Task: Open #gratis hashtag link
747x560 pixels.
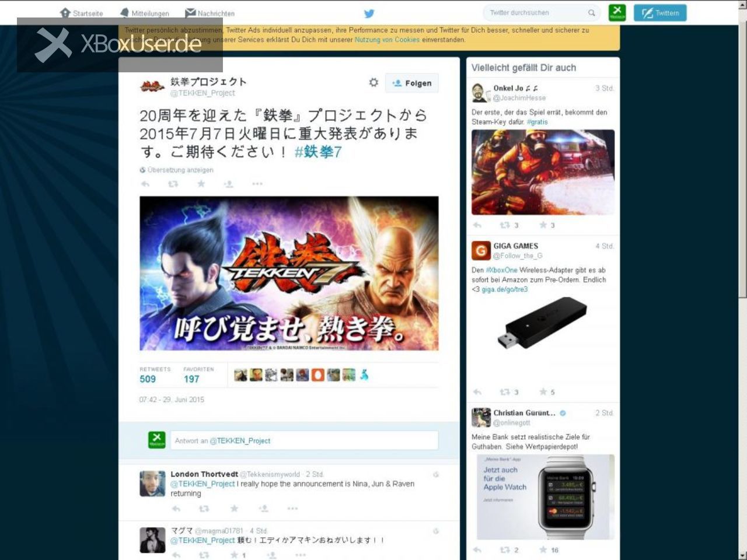Action: pyautogui.click(x=537, y=122)
